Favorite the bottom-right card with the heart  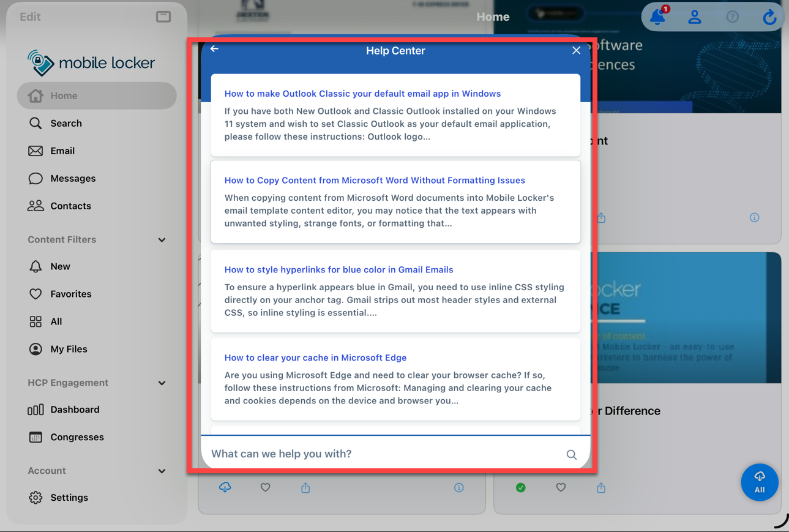pyautogui.click(x=561, y=488)
